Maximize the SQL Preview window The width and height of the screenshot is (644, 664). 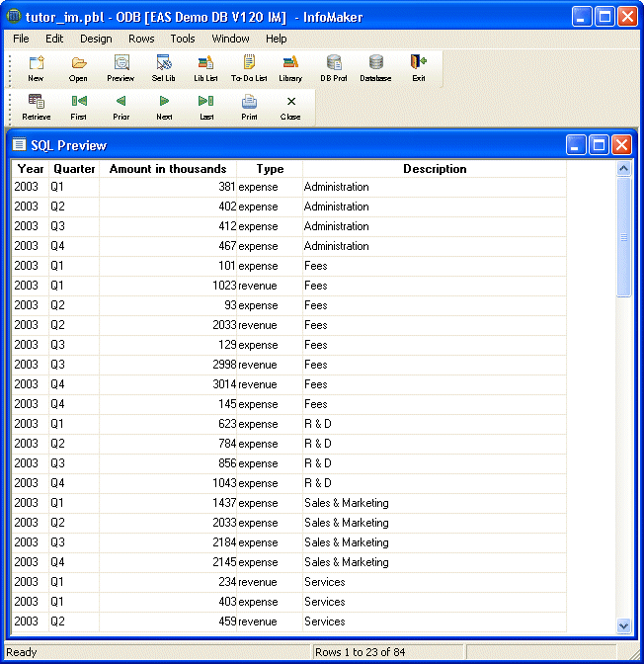(599, 145)
